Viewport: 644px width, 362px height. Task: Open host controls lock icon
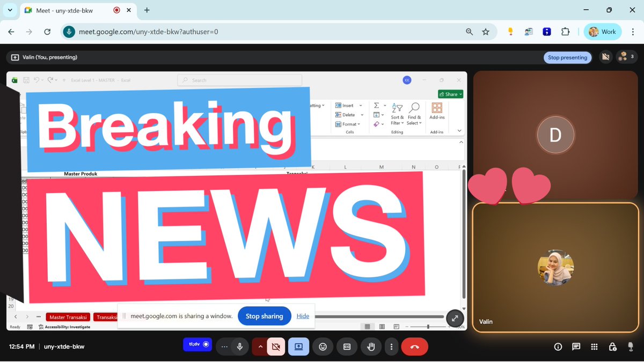[x=612, y=346]
